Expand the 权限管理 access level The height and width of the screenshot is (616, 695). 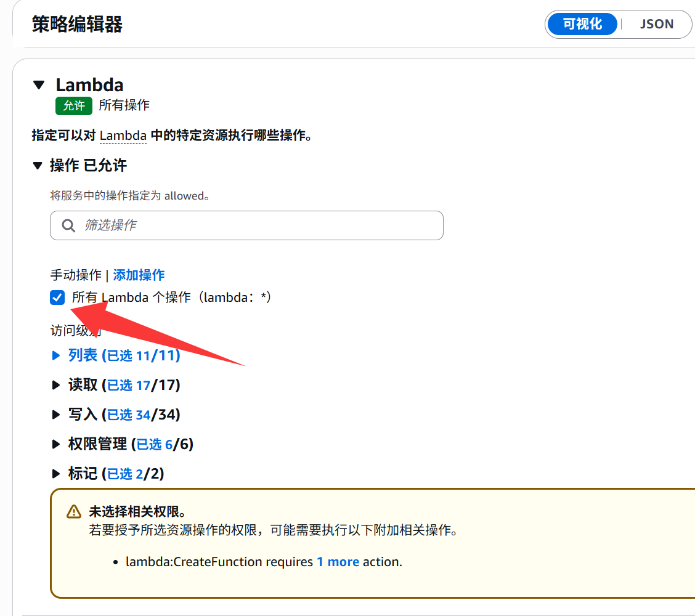[56, 444]
